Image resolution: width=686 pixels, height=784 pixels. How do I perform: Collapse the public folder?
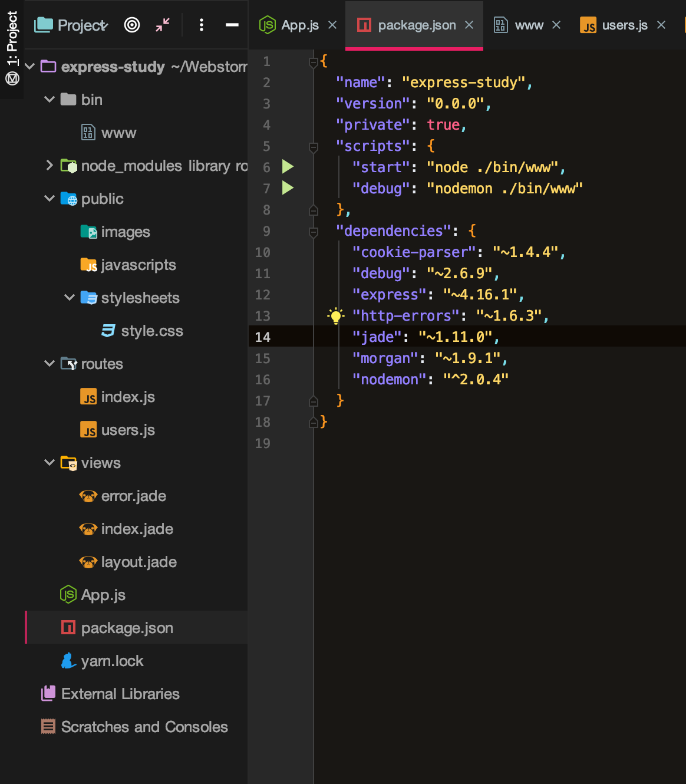coord(50,199)
